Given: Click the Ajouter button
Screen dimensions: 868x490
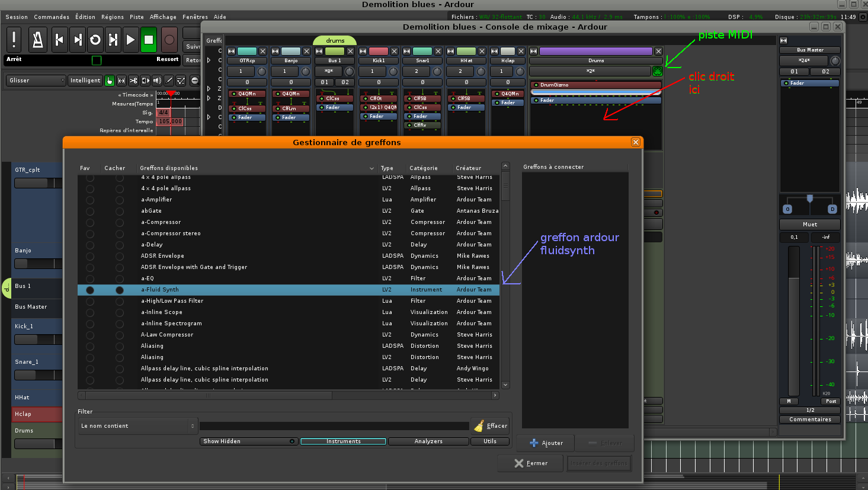Looking at the screenshot, I should pos(546,443).
